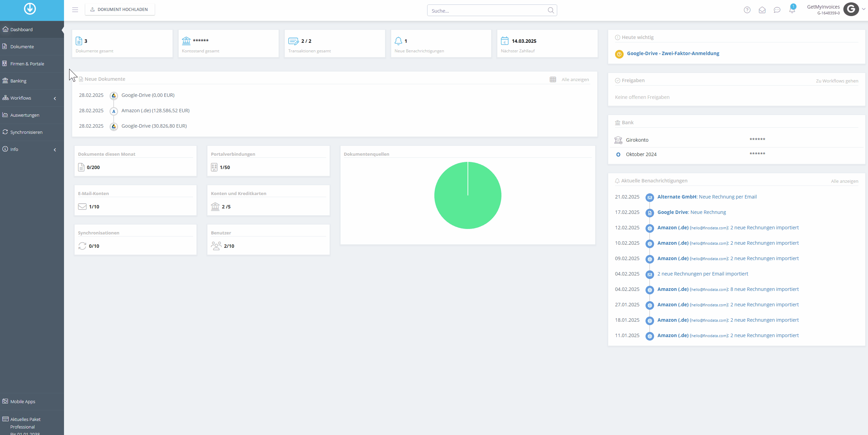Viewport: 868px width, 435px height.
Task: Open the Amazon (.de) 128.586,52 EUR document
Action: [x=155, y=111]
